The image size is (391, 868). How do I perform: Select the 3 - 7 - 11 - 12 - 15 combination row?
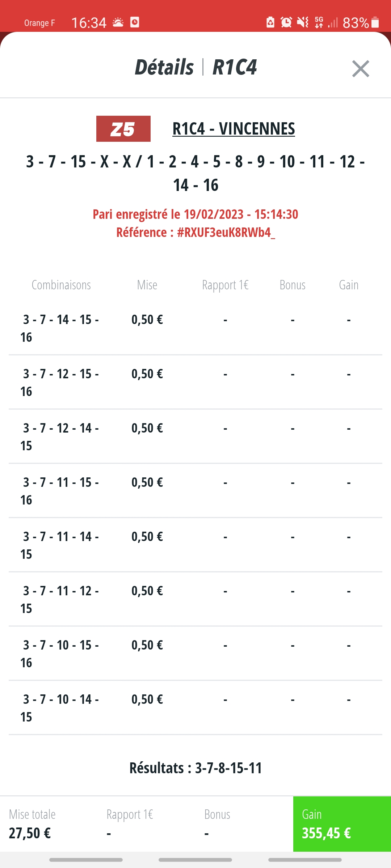195,599
